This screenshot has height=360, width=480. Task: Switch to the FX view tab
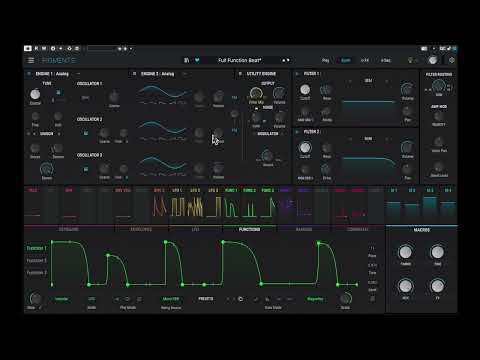pos(365,60)
